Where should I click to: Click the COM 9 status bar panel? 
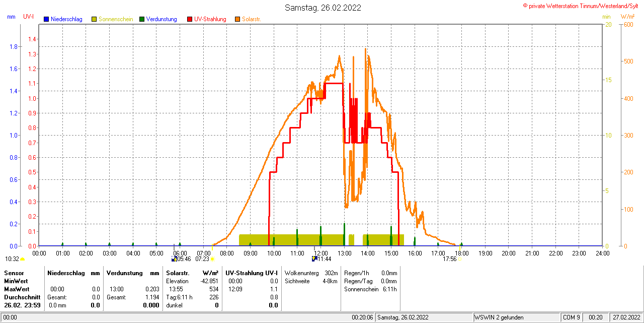[x=572, y=317]
